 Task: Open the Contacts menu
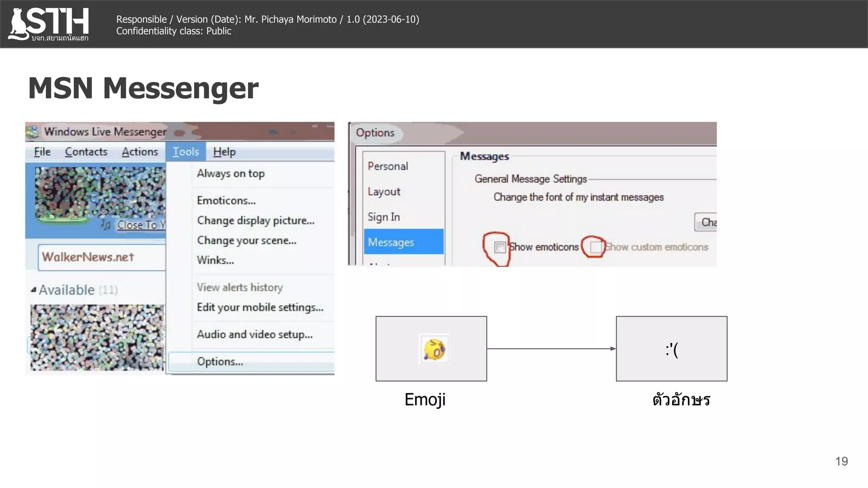click(86, 152)
